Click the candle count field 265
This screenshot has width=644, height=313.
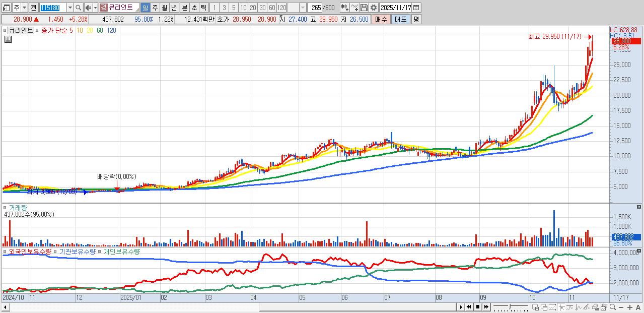[x=315, y=8]
